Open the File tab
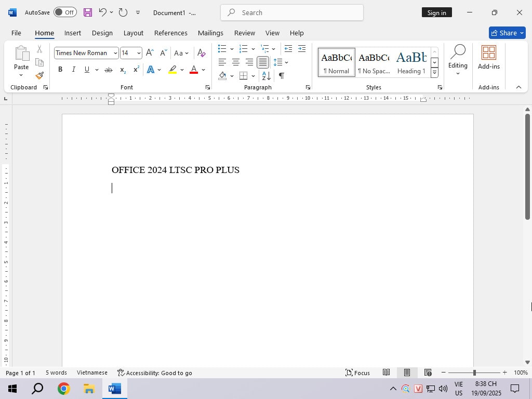532x399 pixels. pyautogui.click(x=16, y=33)
